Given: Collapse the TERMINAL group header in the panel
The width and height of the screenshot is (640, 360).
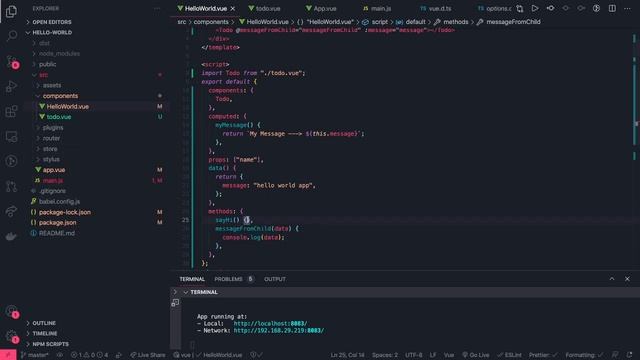Looking at the screenshot, I should click(203, 292).
